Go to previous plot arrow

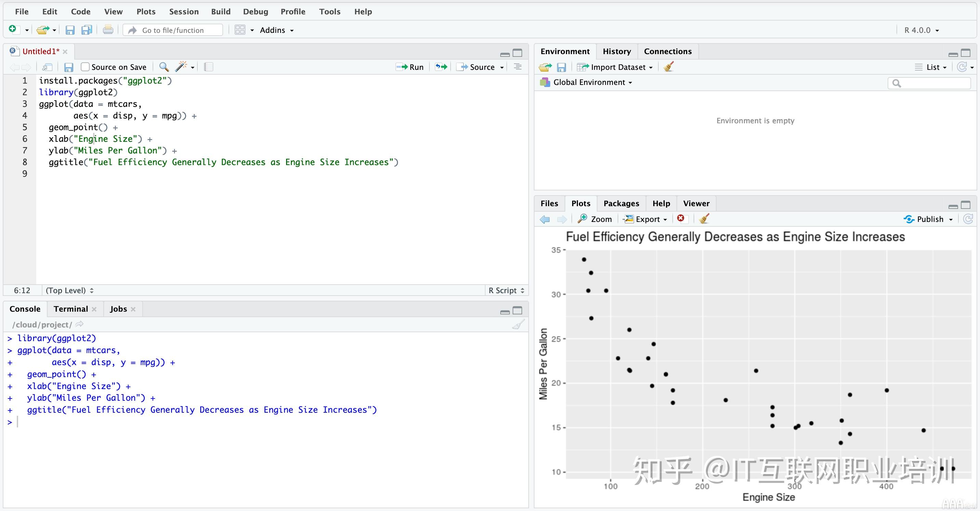(x=545, y=219)
